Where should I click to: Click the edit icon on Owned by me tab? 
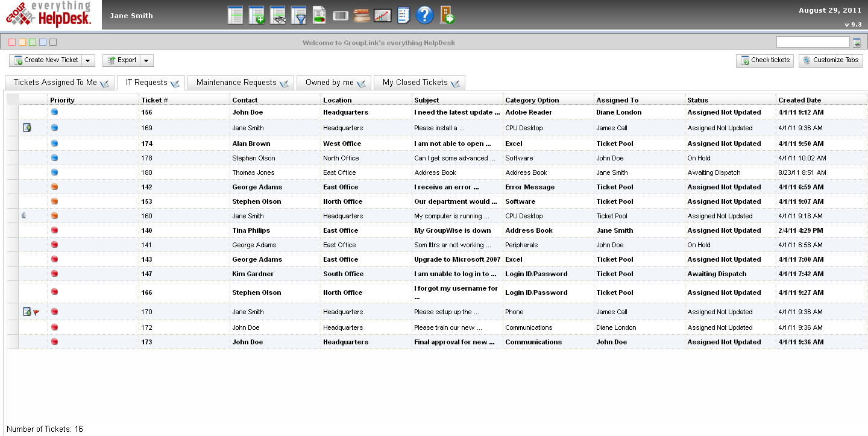click(x=361, y=83)
